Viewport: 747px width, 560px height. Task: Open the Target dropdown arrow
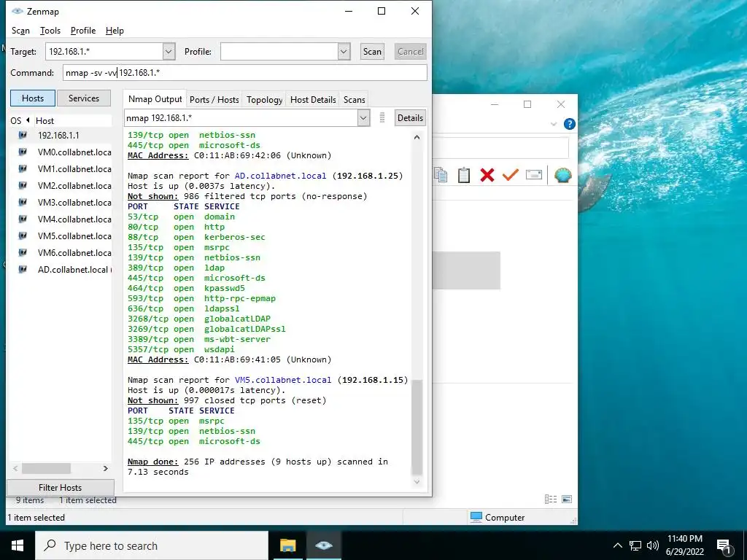tap(169, 52)
